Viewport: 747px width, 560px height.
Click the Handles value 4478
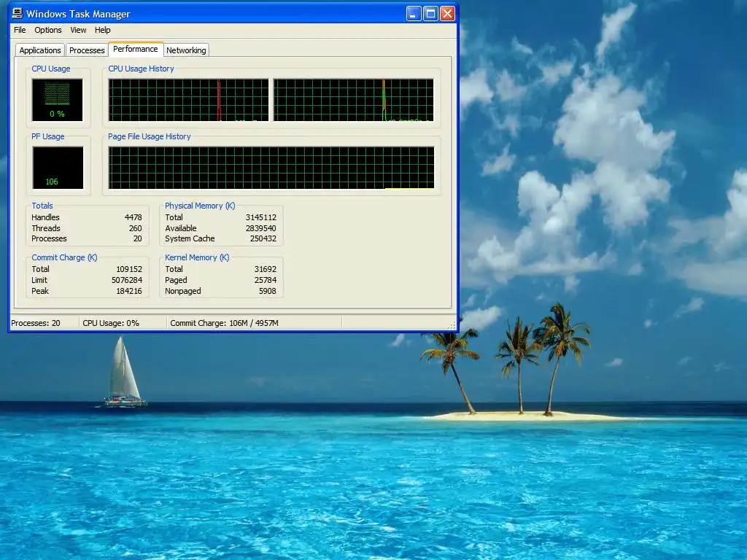(133, 217)
